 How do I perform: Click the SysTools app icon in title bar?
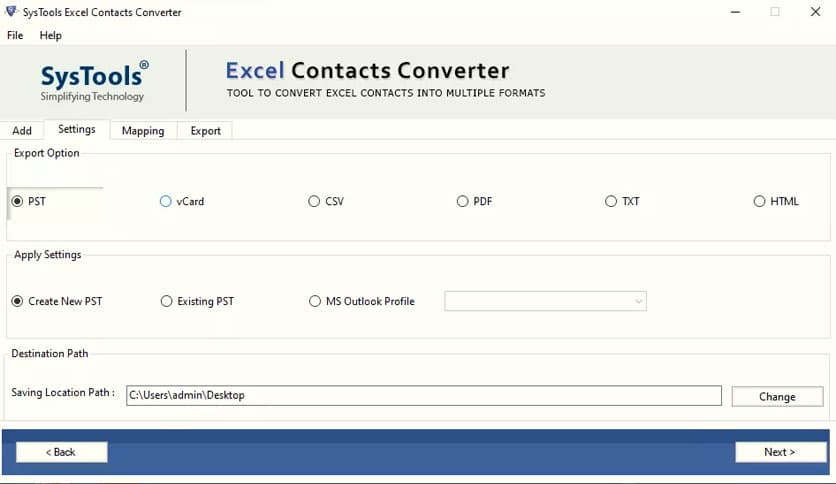click(11, 11)
